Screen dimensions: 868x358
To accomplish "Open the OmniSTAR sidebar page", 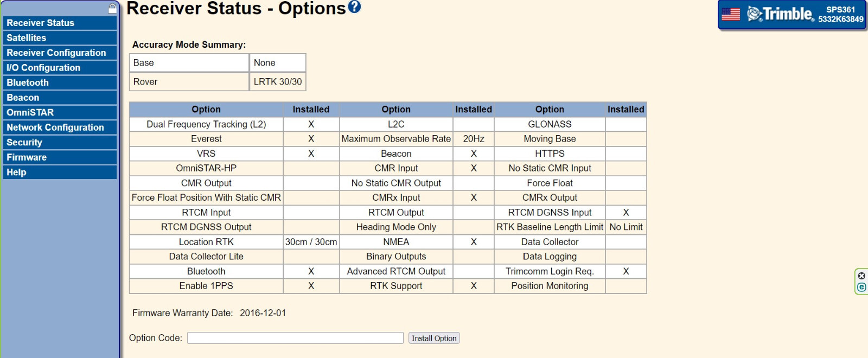I will point(60,112).
